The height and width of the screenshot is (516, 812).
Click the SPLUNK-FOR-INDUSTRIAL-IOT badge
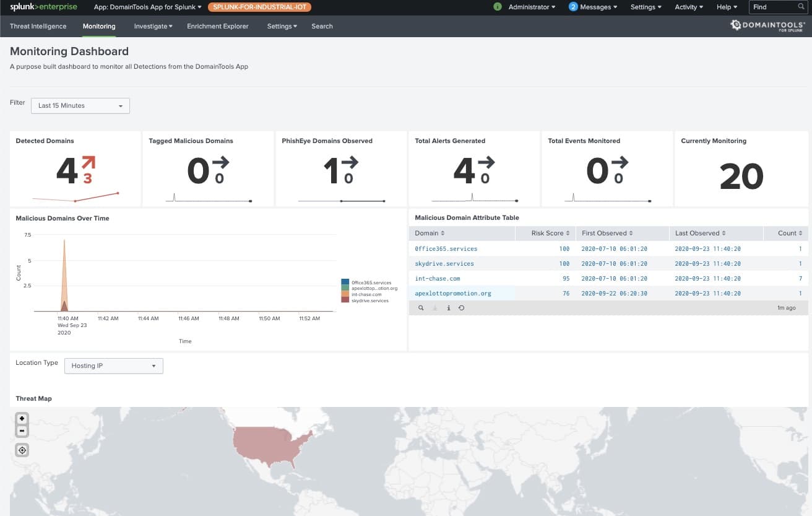point(259,7)
